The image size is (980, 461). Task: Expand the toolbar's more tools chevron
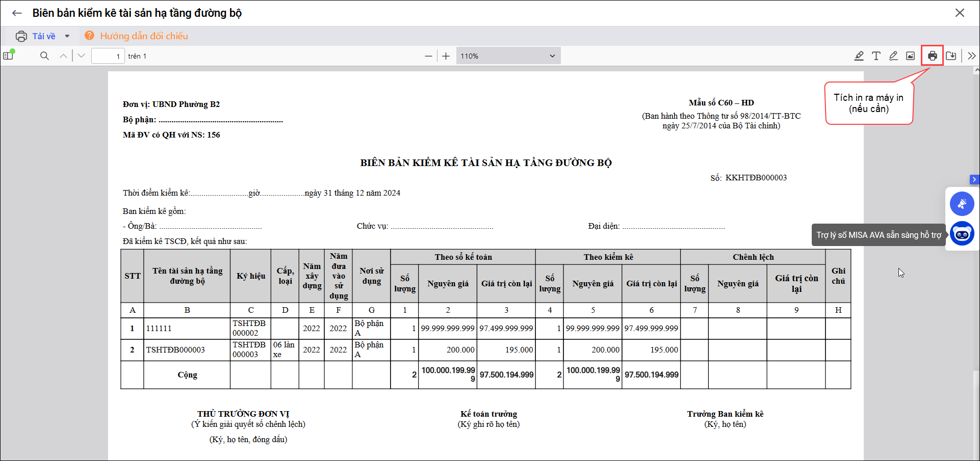pyautogui.click(x=972, y=56)
